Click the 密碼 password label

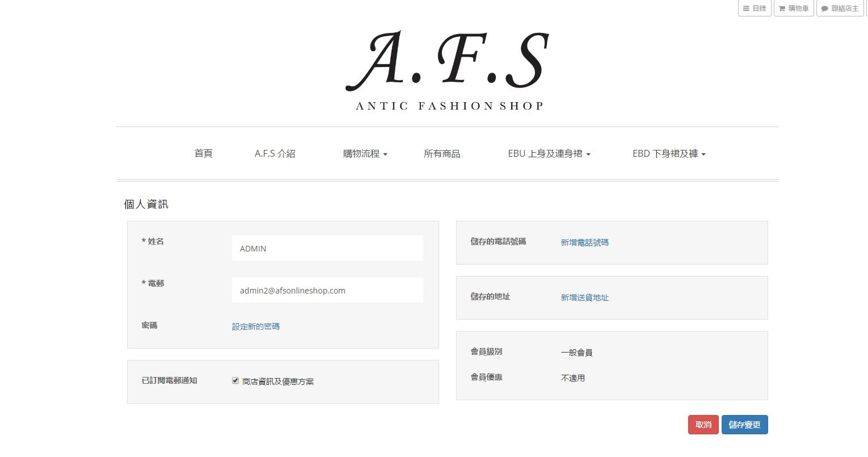click(150, 325)
